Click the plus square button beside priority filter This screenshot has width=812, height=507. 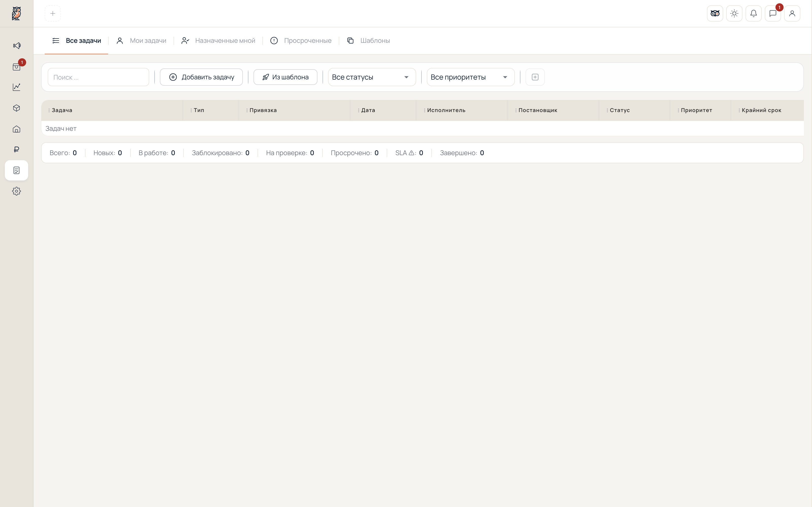(535, 77)
